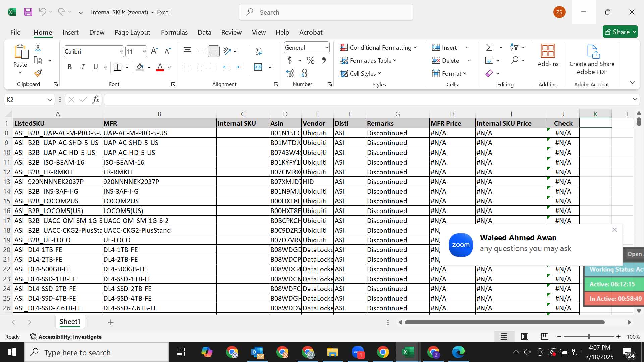Screen dimensions: 644x362
Task: Switch to Page Layout view in status bar
Action: click(x=525, y=336)
